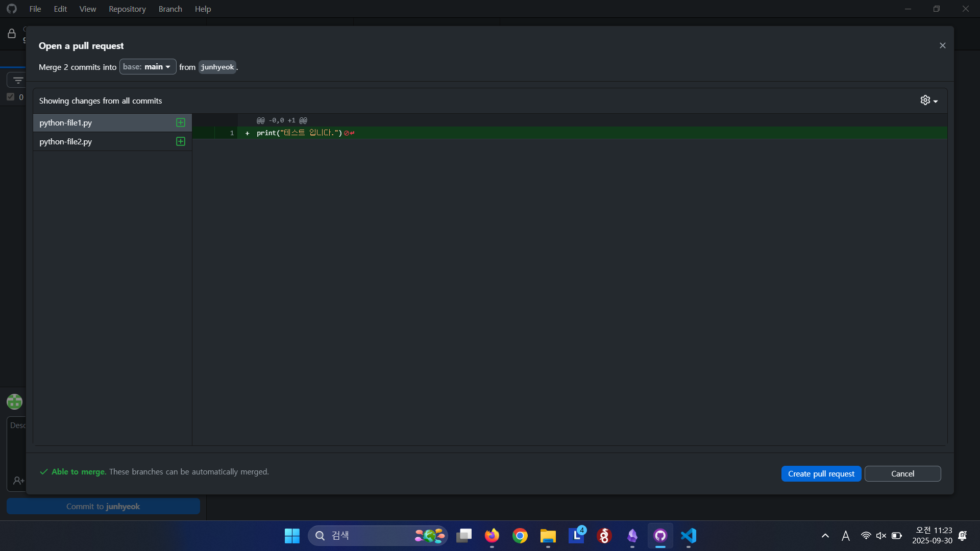Click the added-file icon for python-file2.py
Image resolution: width=980 pixels, height=551 pixels.
pos(180,141)
